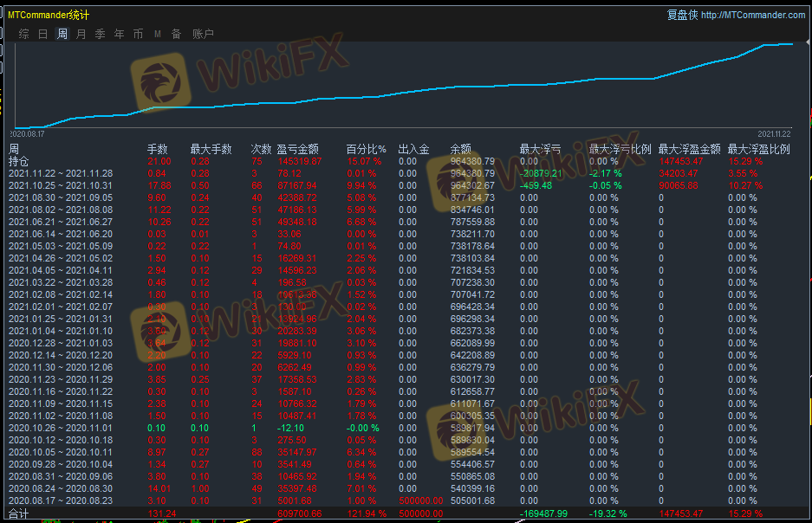Click the 百分比% column header
Screen dimensions: 812x523
tap(366, 149)
